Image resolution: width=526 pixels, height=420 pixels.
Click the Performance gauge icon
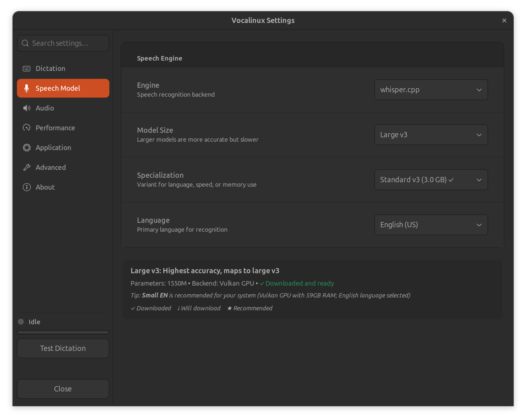[26, 128]
